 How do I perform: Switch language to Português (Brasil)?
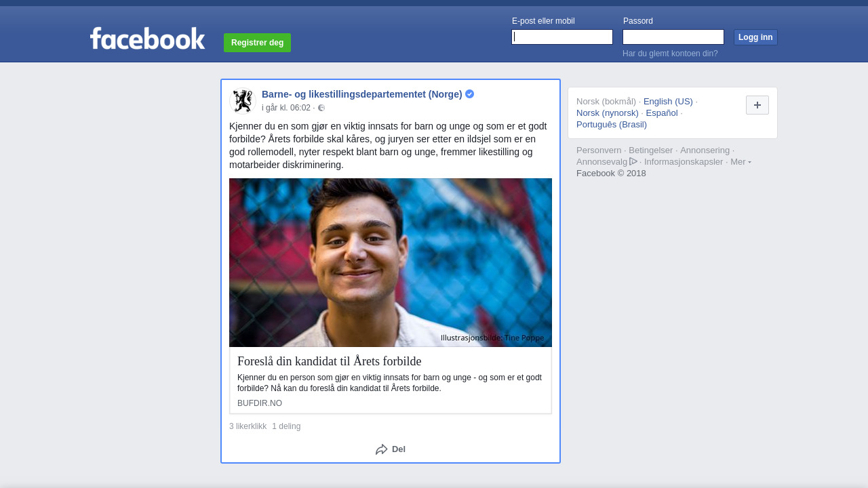612,125
